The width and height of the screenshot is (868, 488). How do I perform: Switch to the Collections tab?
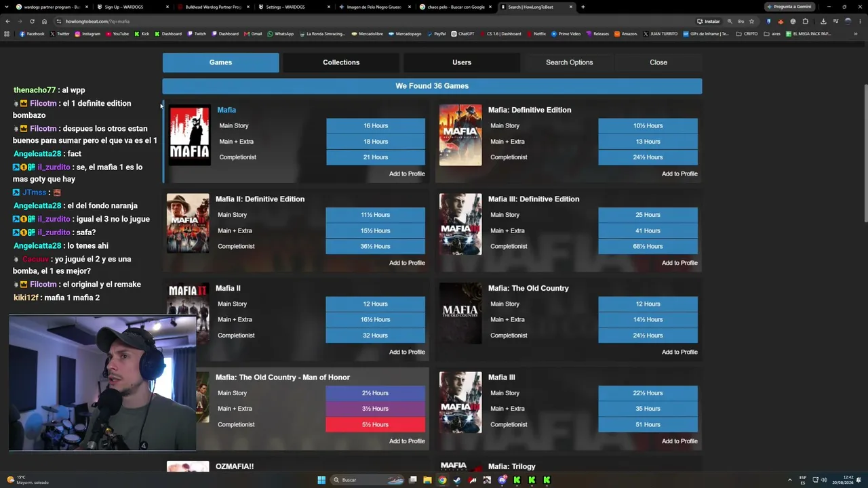341,62
